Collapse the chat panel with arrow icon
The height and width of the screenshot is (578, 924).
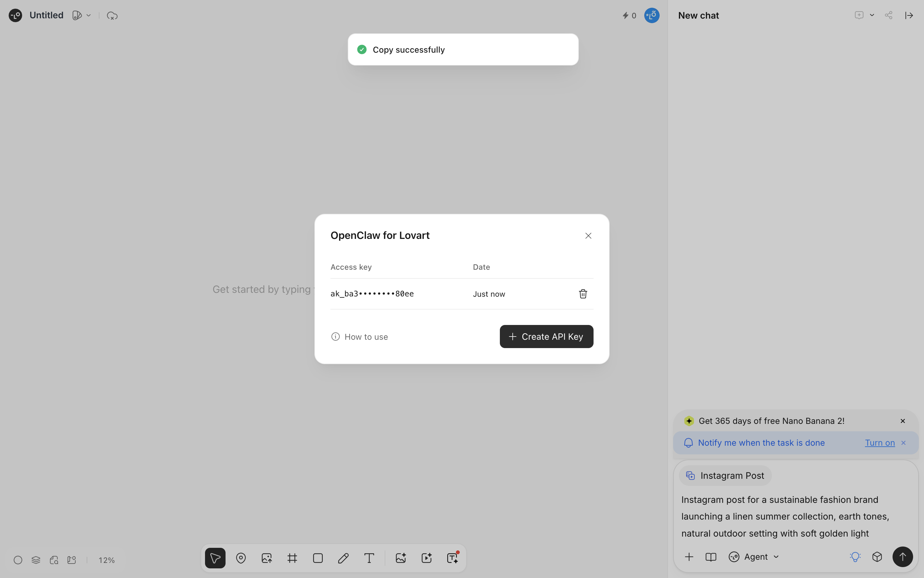909,15
